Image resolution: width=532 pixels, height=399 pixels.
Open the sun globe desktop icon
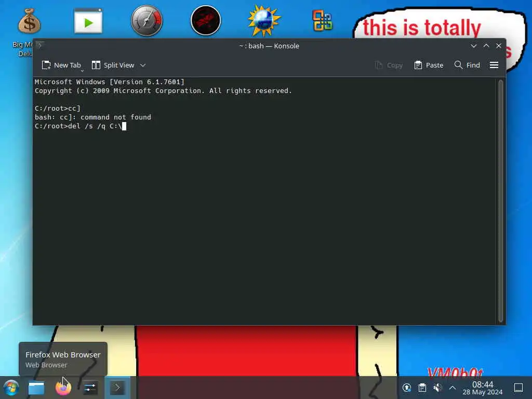coord(264,21)
